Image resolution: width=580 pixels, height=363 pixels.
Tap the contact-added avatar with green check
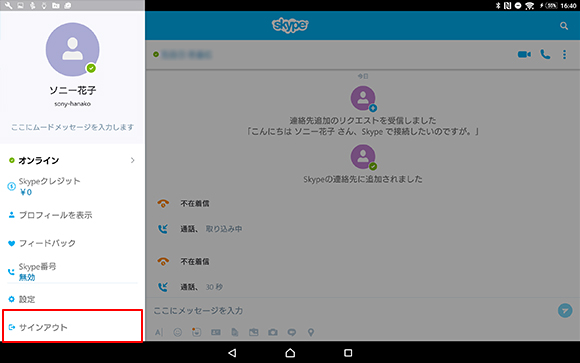[x=363, y=157]
